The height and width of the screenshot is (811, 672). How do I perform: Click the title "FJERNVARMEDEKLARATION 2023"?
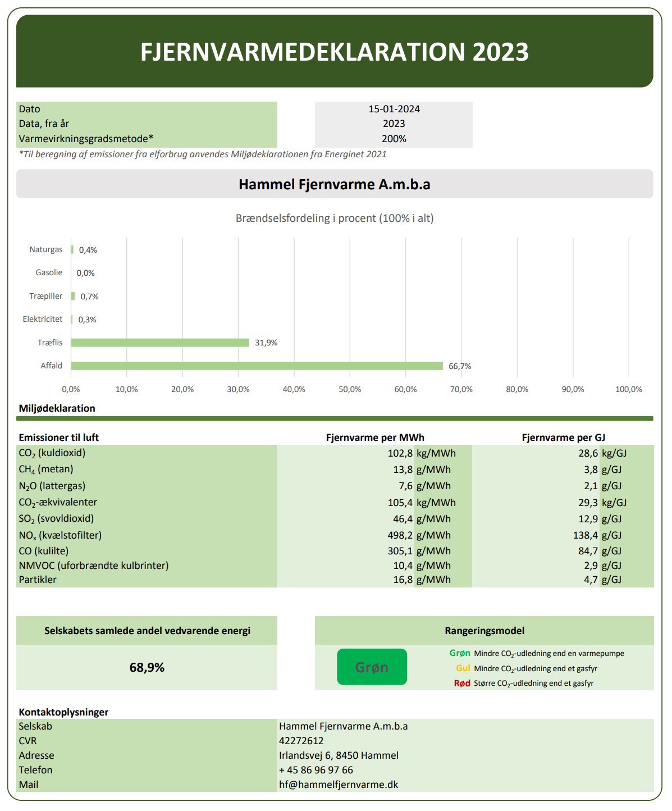[x=335, y=52]
